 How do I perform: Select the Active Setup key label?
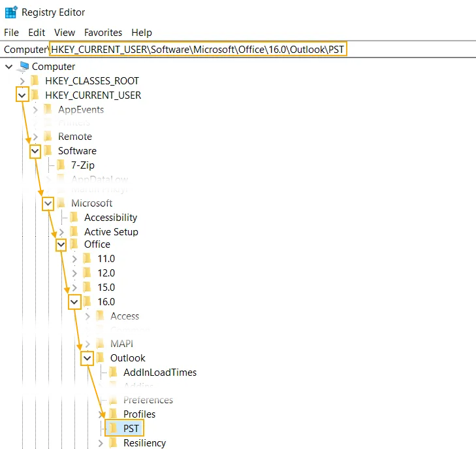111,232
